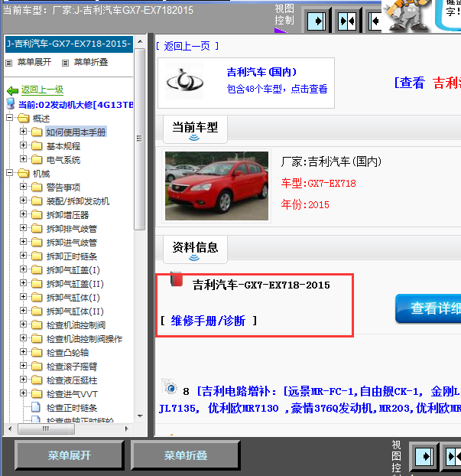The height and width of the screenshot is (476, 461).
Task: Click 包含48个车型，点击查看 link
Action: click(x=278, y=89)
